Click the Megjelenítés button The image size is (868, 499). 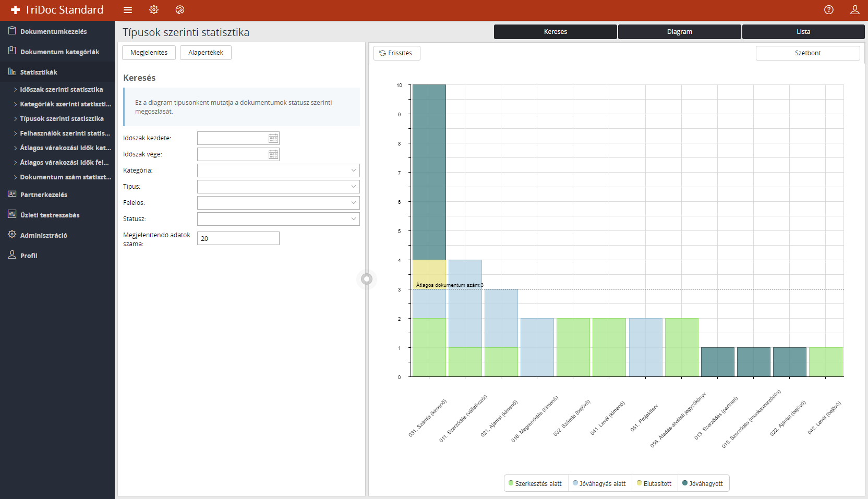click(x=149, y=53)
